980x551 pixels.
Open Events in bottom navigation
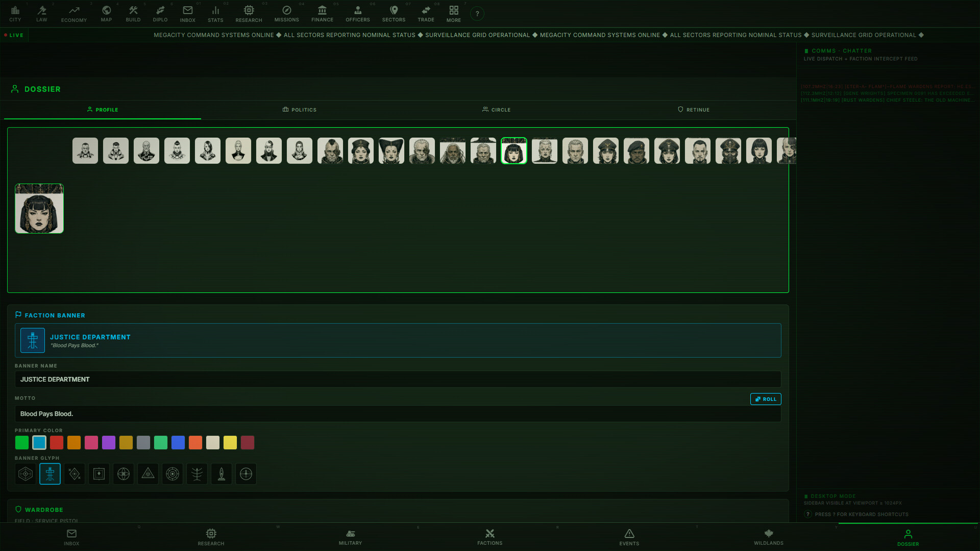pyautogui.click(x=629, y=537)
